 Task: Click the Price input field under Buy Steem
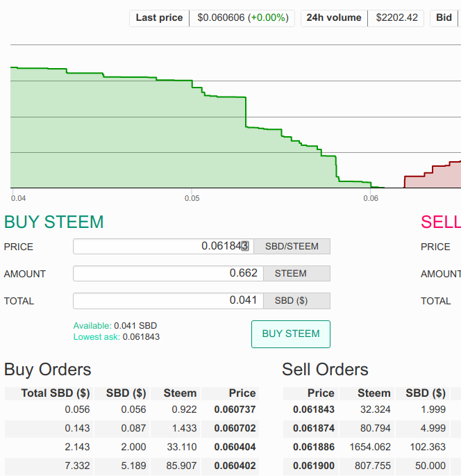(162, 246)
